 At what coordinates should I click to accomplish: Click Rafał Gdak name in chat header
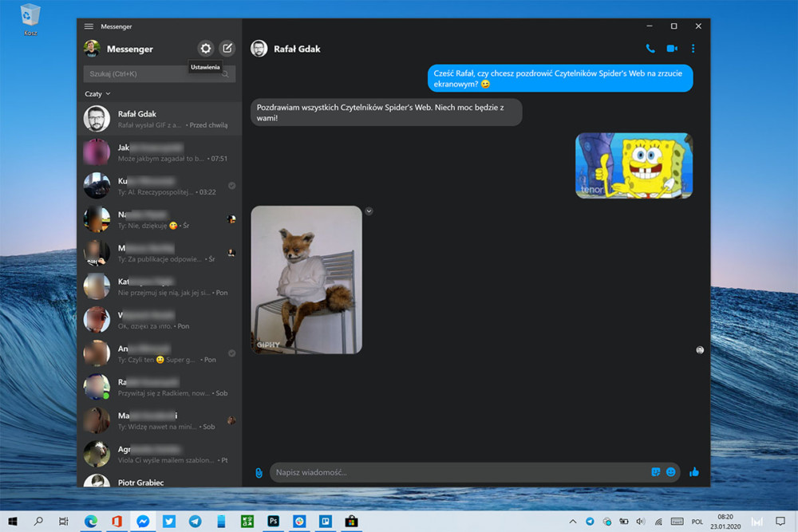point(297,49)
